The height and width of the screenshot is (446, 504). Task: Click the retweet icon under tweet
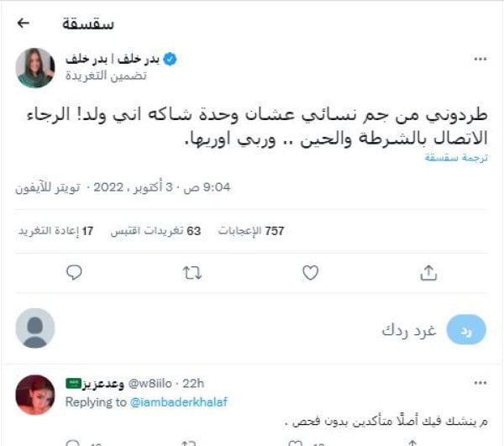(192, 272)
